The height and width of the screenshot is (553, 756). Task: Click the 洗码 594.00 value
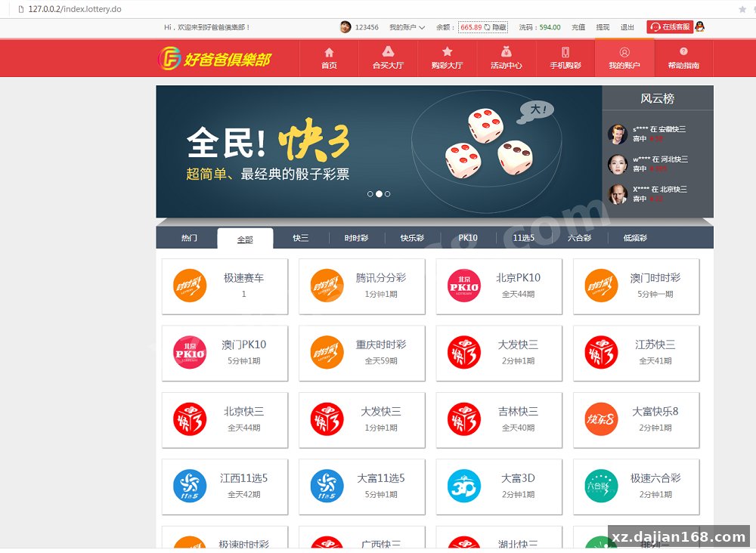point(550,27)
